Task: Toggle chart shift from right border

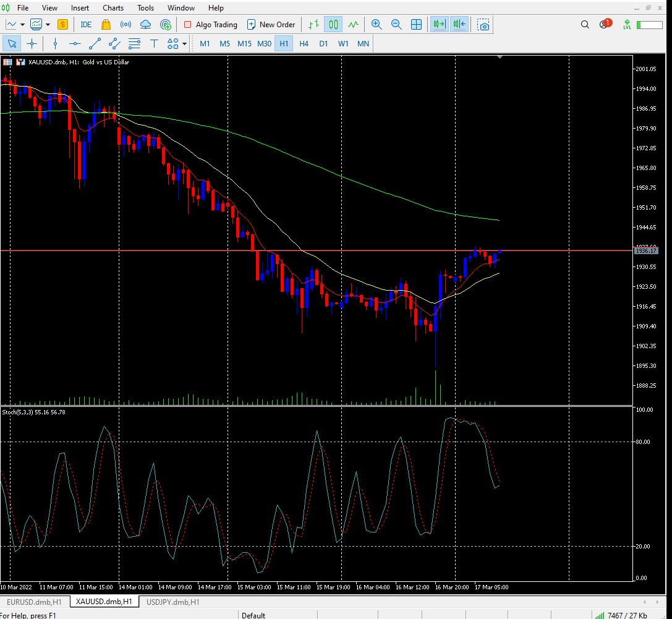Action: point(459,25)
